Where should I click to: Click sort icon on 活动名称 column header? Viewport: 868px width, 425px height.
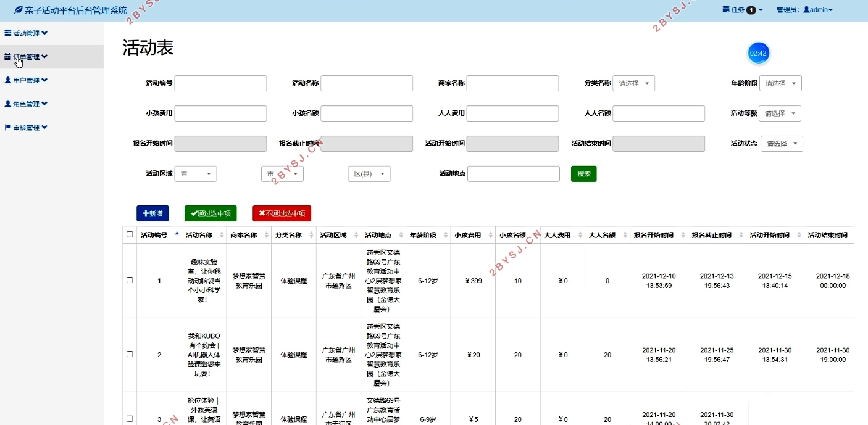click(x=222, y=235)
